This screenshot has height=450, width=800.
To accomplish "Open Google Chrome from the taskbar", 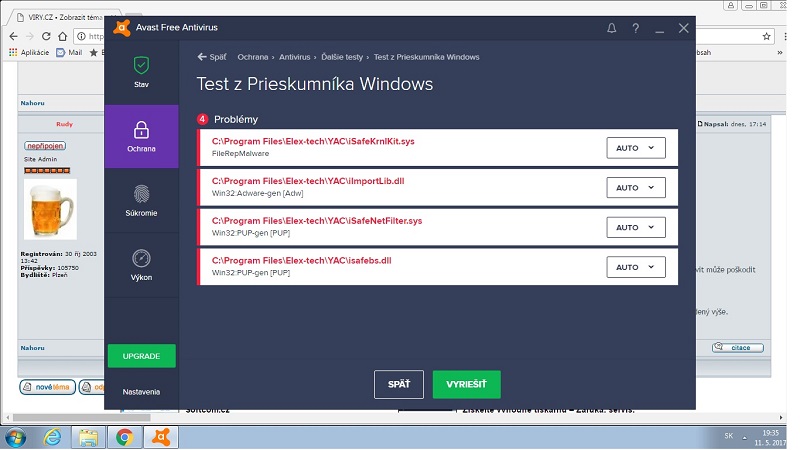I will (124, 436).
